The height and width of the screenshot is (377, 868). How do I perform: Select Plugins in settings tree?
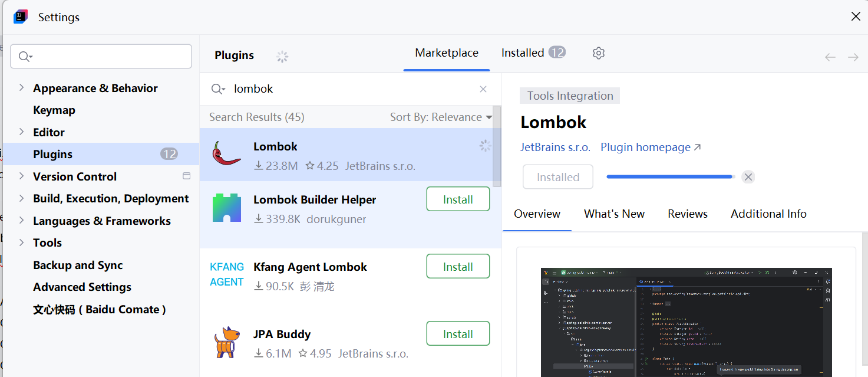pyautogui.click(x=101, y=154)
